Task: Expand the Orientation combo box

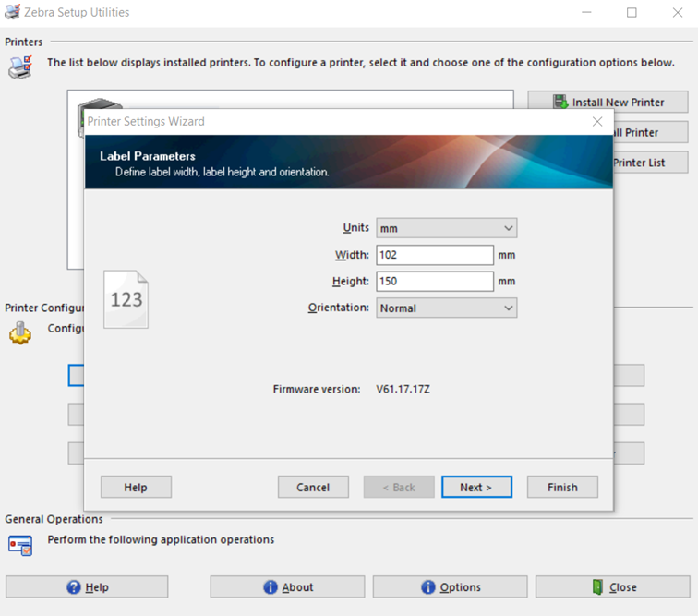Action: (447, 308)
